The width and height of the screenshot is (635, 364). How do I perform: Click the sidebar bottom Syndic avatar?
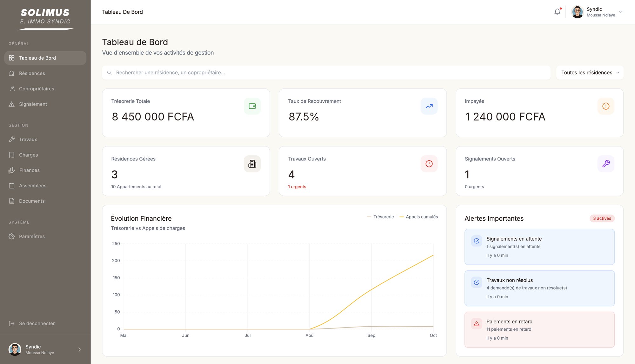15,349
